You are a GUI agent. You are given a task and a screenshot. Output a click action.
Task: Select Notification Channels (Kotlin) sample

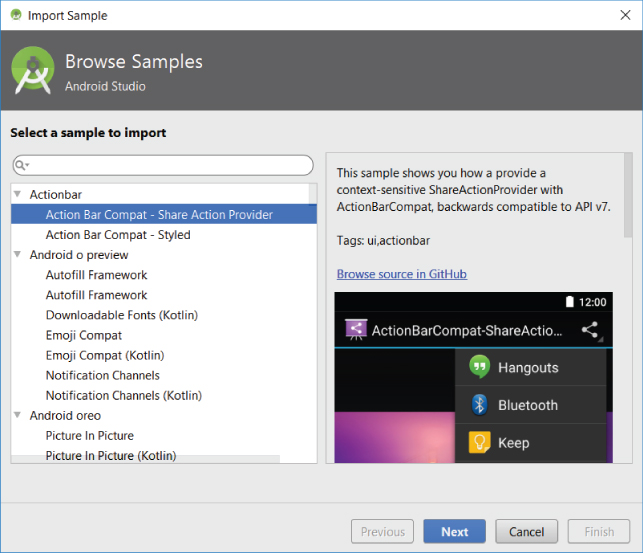[x=123, y=395]
